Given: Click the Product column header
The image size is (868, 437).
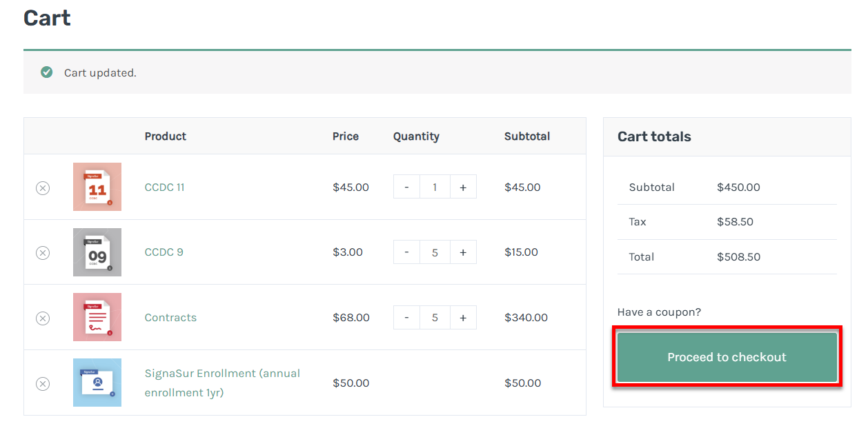Looking at the screenshot, I should pyautogui.click(x=166, y=136).
